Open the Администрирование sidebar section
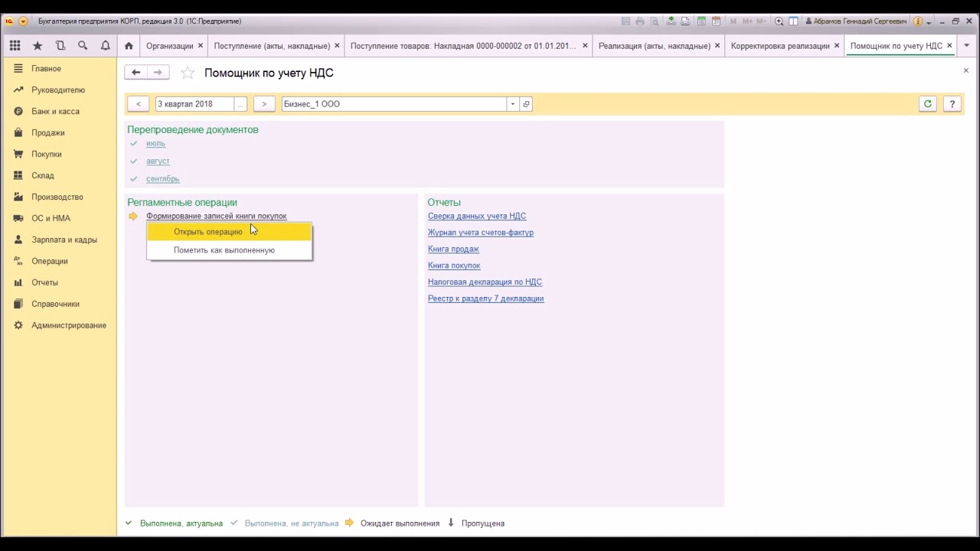 [x=60, y=326]
